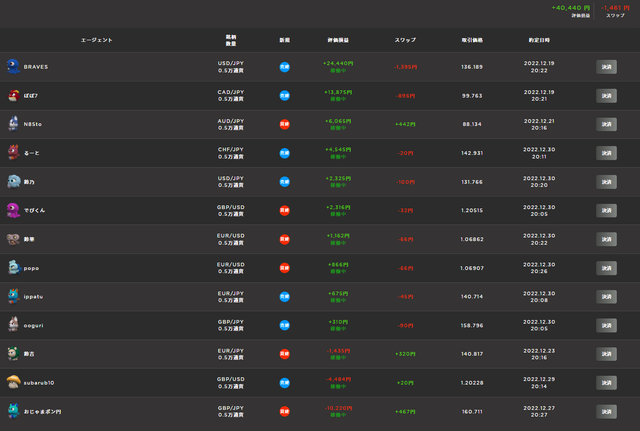Click the avatar in the 1.06862 EUR/USD row
640x431 pixels.
[x=13, y=239]
